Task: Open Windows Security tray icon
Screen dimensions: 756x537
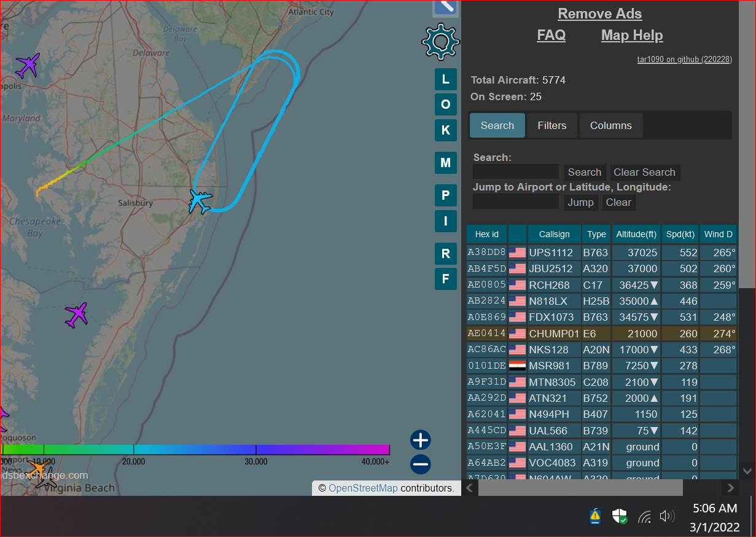Action: 620,516
